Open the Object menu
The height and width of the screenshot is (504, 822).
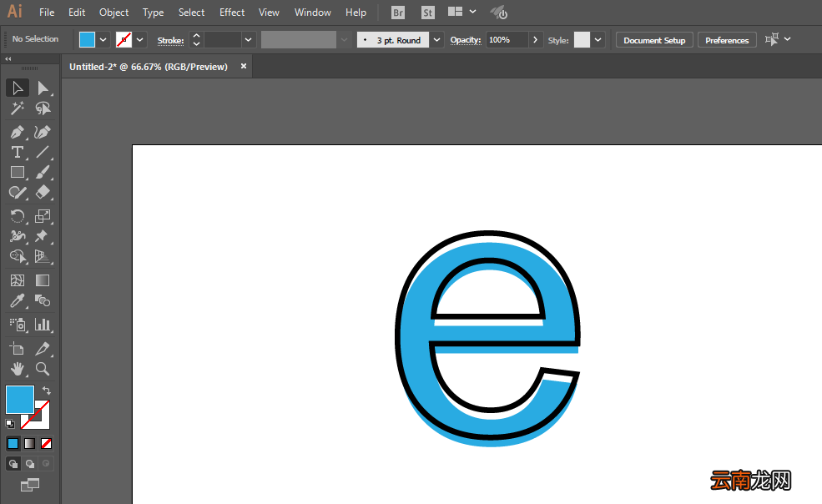point(113,12)
